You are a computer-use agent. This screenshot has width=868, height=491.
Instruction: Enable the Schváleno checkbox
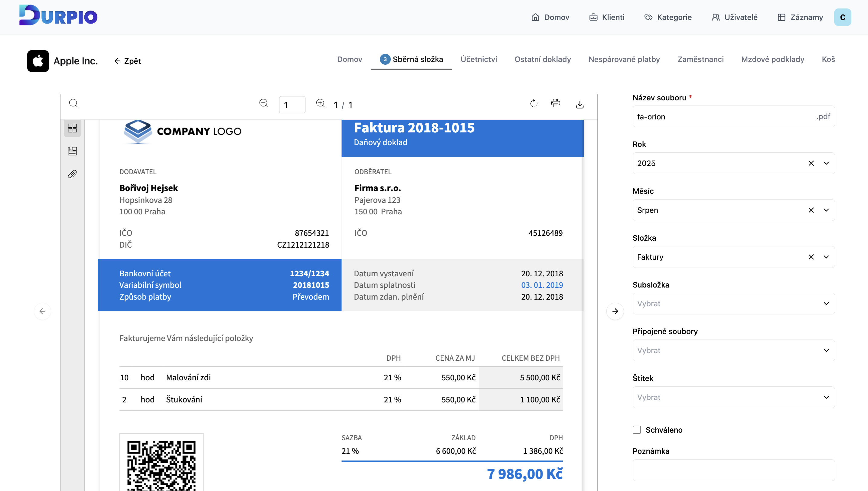point(637,430)
